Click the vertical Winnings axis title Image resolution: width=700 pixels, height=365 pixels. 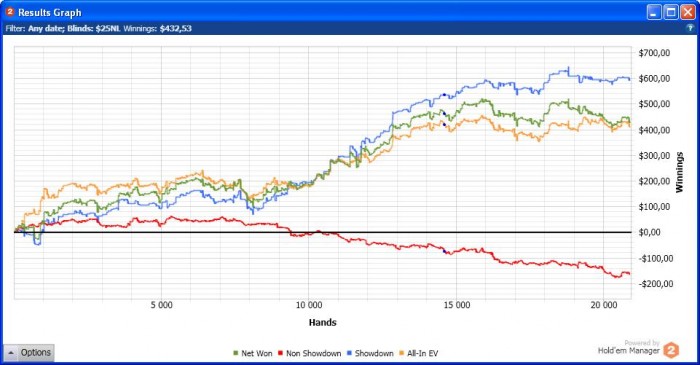[x=679, y=172]
